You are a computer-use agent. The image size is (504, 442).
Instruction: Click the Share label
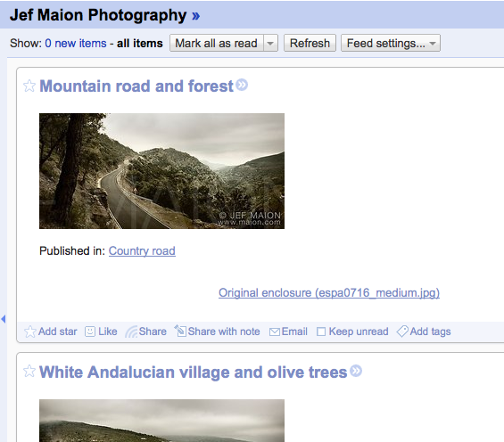[x=153, y=331]
